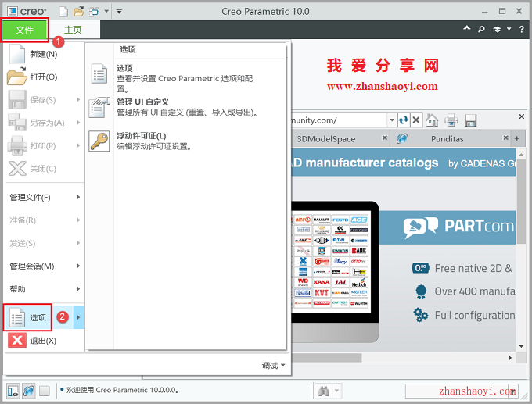The height and width of the screenshot is (404, 532).
Task: Open the learning connector graduation cap icon
Action: click(x=497, y=30)
